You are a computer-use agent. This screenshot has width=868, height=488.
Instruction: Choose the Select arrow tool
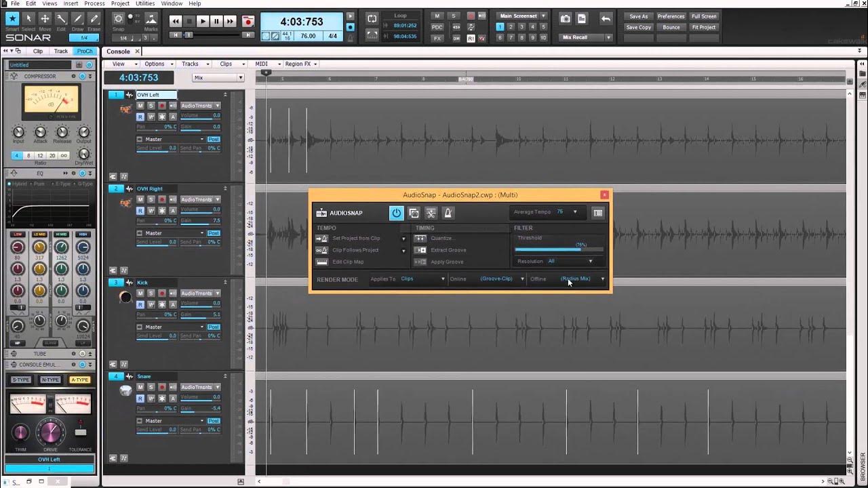[28, 18]
